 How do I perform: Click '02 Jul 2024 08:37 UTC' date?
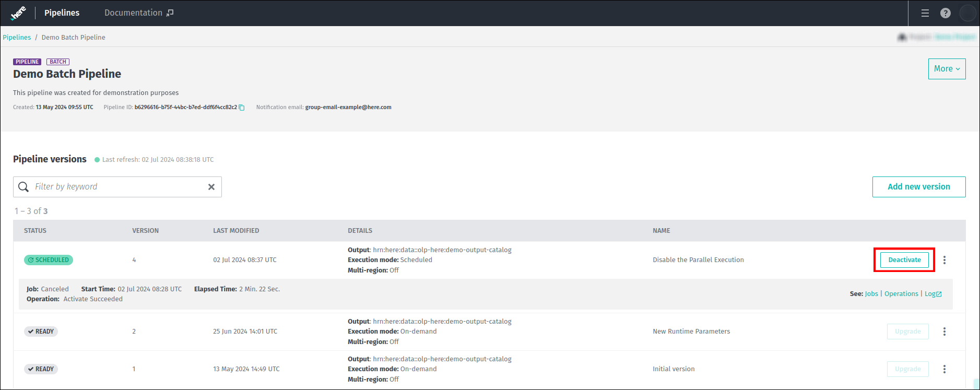pos(245,260)
